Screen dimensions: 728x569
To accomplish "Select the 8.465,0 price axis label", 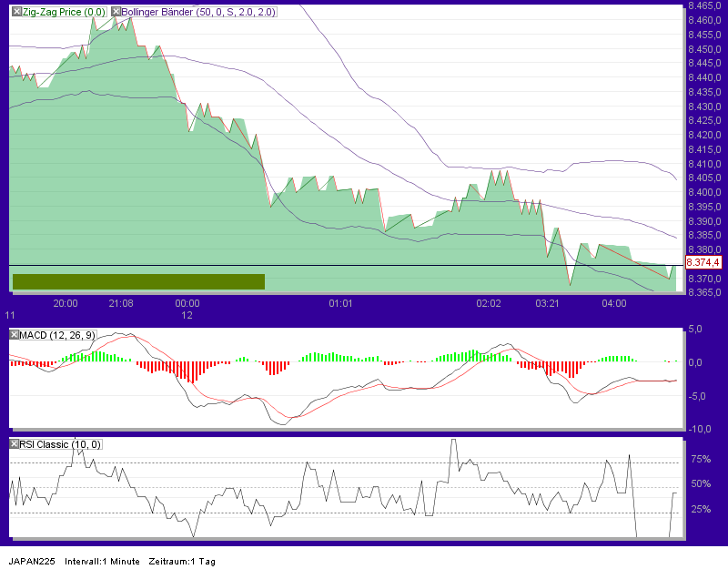I will (703, 7).
